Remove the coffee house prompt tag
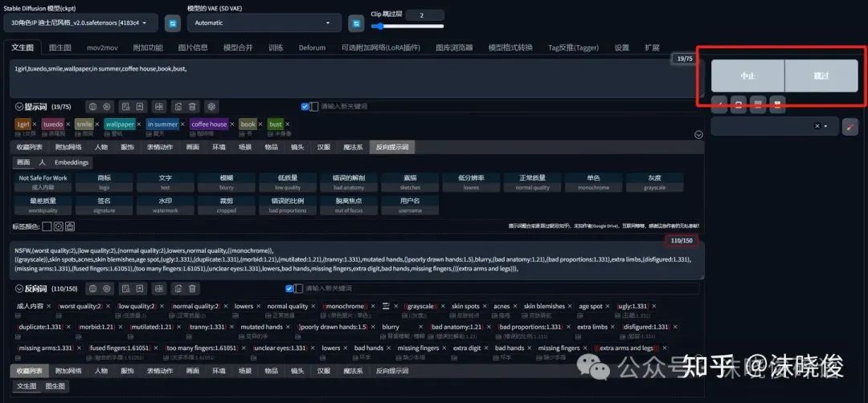The image size is (868, 403). (232, 124)
